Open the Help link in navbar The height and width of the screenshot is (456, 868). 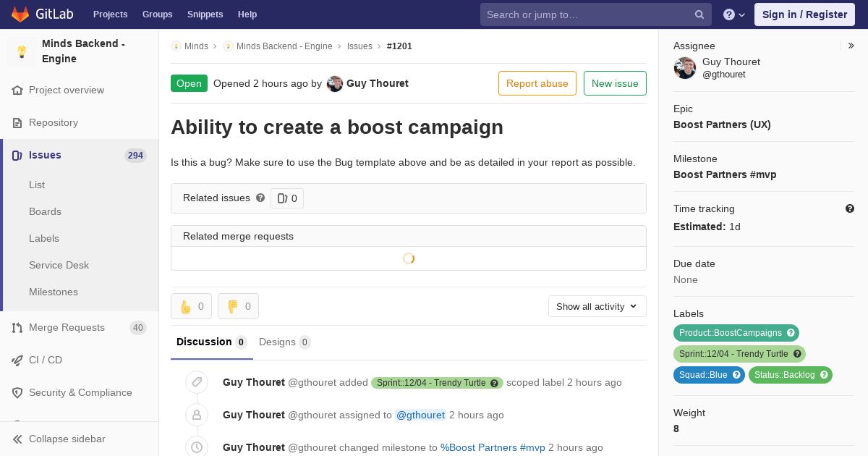(x=247, y=14)
